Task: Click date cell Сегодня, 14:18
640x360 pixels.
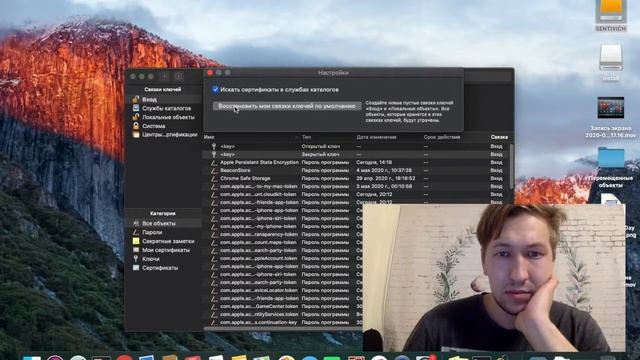Action: pyautogui.click(x=374, y=162)
